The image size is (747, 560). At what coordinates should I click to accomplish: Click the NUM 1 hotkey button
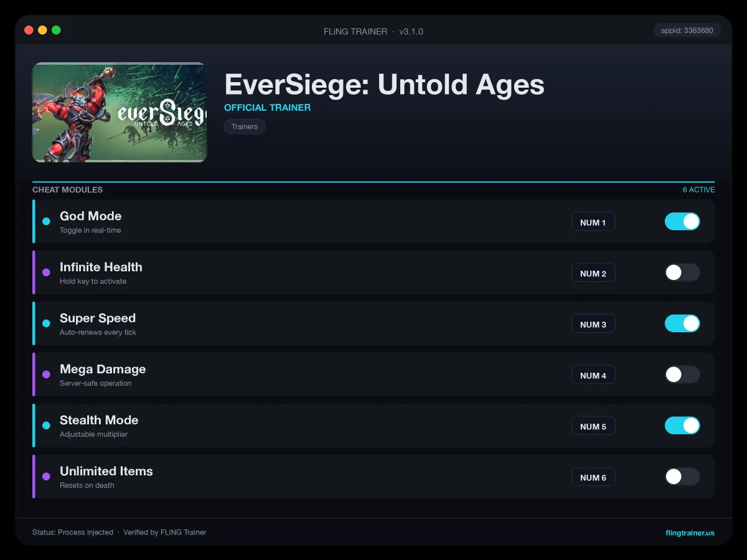click(593, 222)
